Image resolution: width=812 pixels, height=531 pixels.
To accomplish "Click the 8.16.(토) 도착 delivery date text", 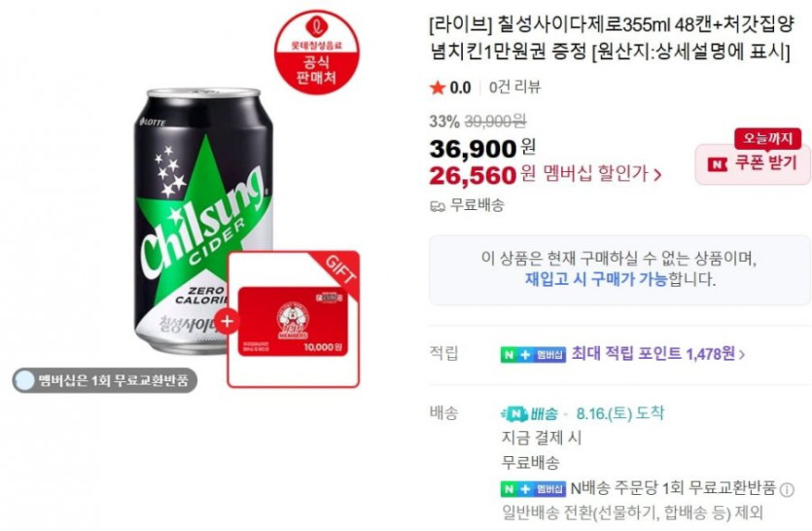I will [x=619, y=413].
